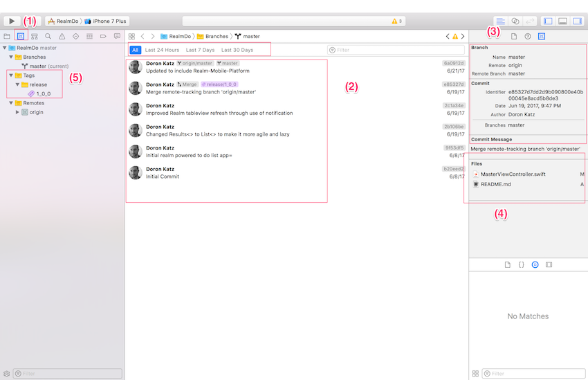Go forward in editor history
This screenshot has width=588, height=380.
tap(153, 37)
